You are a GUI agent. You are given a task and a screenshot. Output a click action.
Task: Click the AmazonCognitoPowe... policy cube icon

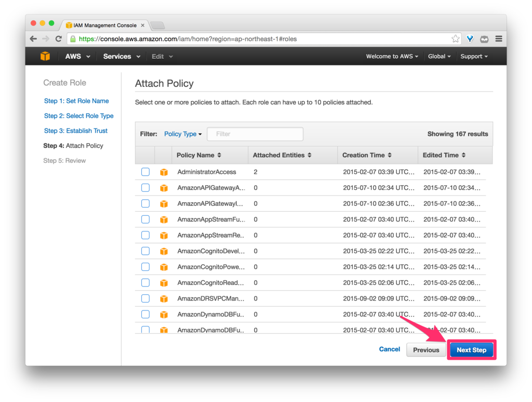pyautogui.click(x=164, y=267)
